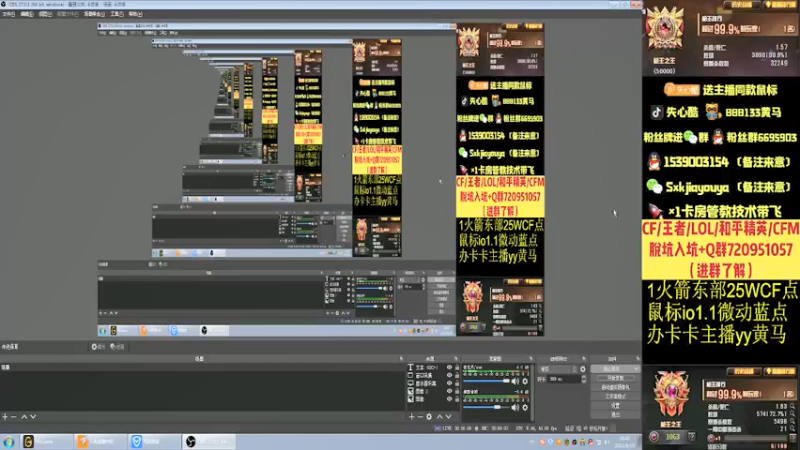Add a new source with plus icon

(x=411, y=416)
